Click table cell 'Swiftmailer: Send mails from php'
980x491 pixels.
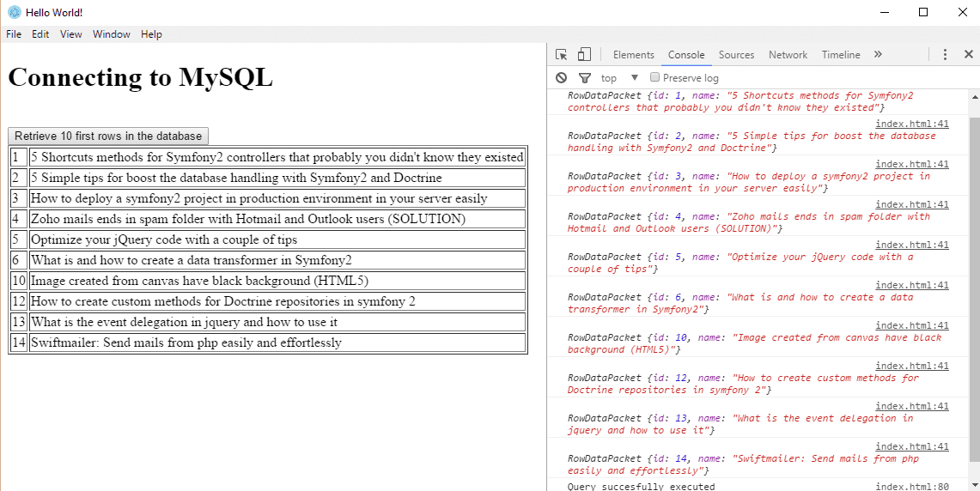277,343
